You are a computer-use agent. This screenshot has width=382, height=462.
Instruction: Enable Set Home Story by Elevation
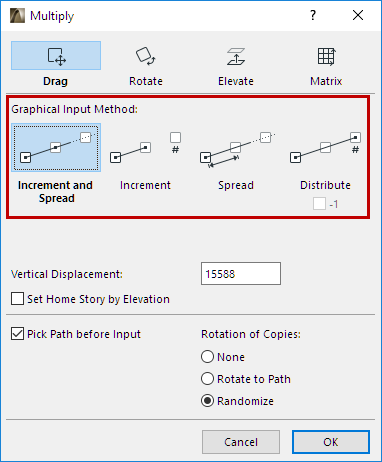[x=17, y=299]
